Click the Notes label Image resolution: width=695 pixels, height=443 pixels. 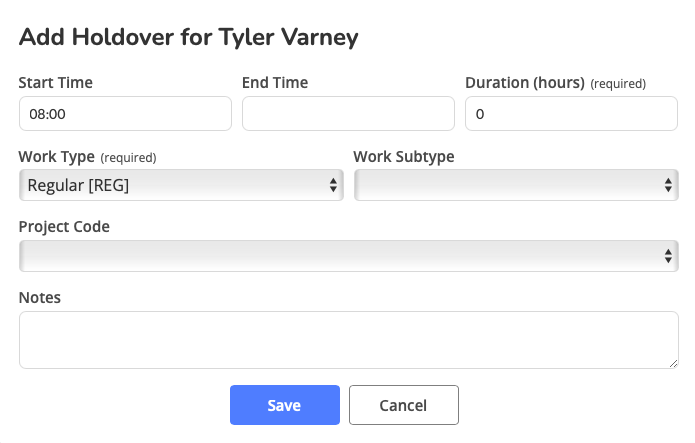[40, 298]
